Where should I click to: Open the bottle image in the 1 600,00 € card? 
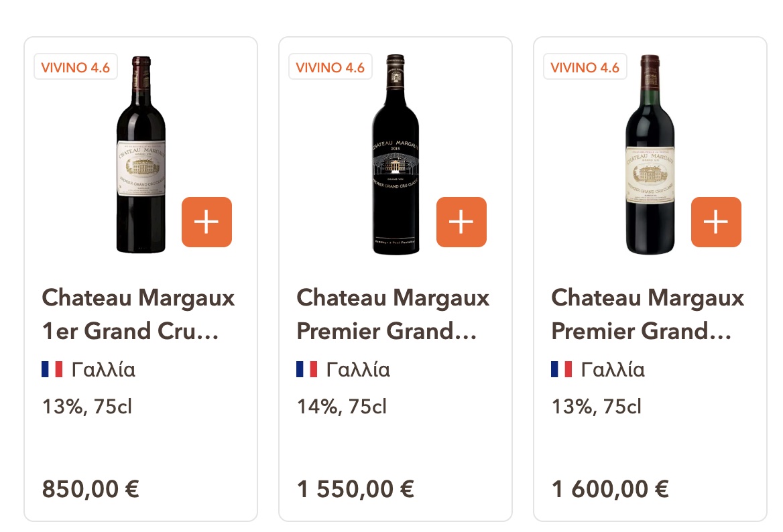click(650, 155)
